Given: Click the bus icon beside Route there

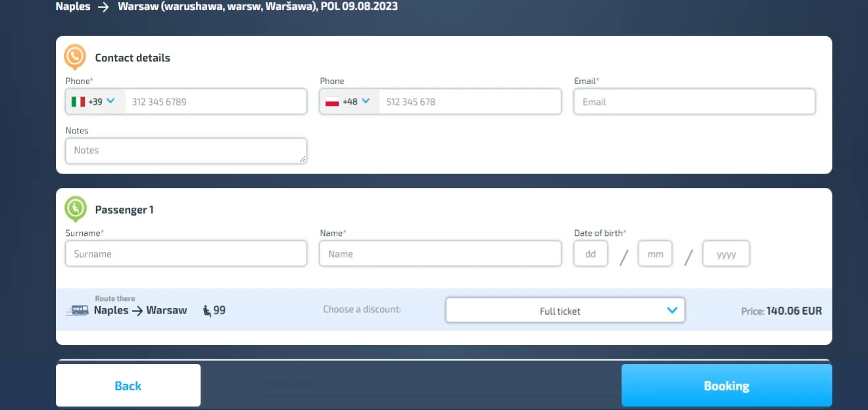Looking at the screenshot, I should click(78, 311).
